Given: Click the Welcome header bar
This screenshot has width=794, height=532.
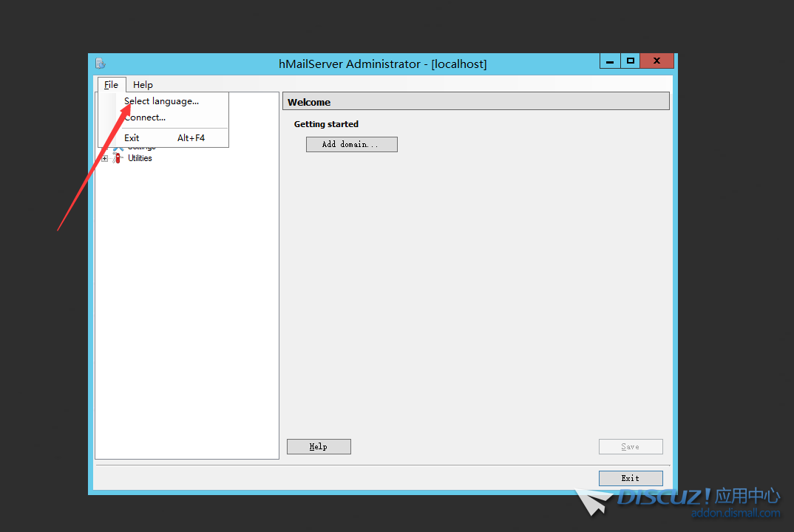Looking at the screenshot, I should [475, 102].
